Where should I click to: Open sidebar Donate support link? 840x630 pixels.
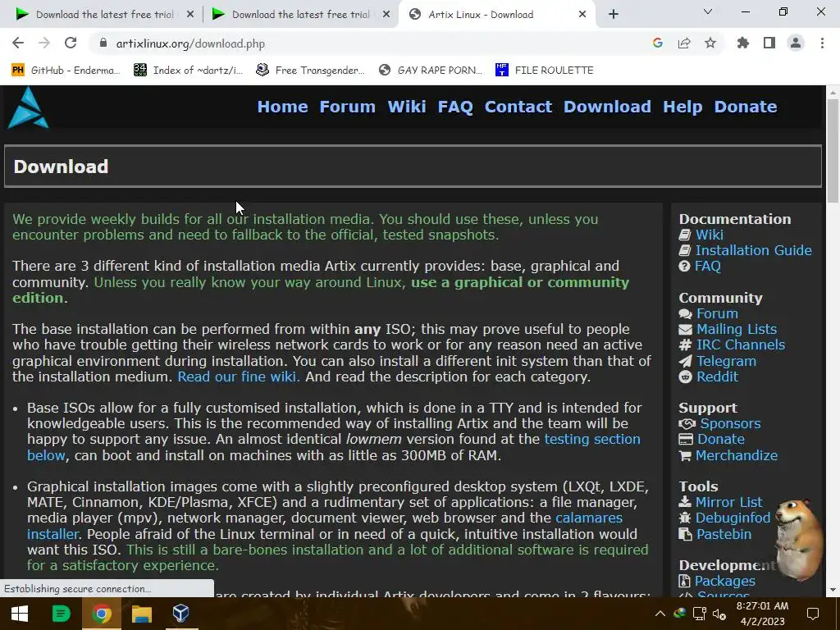721,440
